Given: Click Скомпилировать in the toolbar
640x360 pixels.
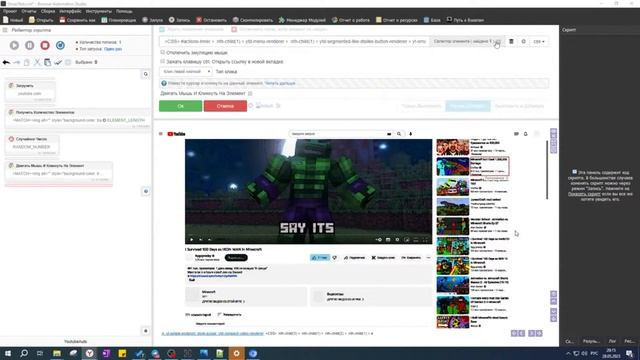Looking at the screenshot, I should pos(253,20).
